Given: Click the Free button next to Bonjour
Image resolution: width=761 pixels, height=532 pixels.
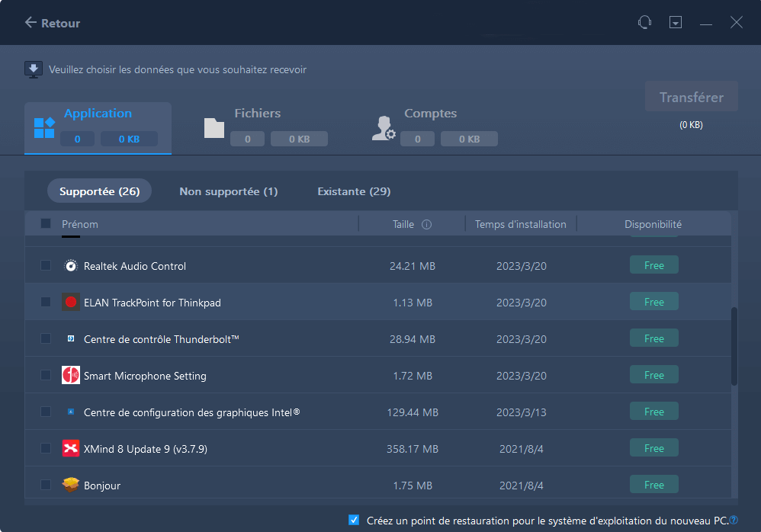Looking at the screenshot, I should coord(653,484).
